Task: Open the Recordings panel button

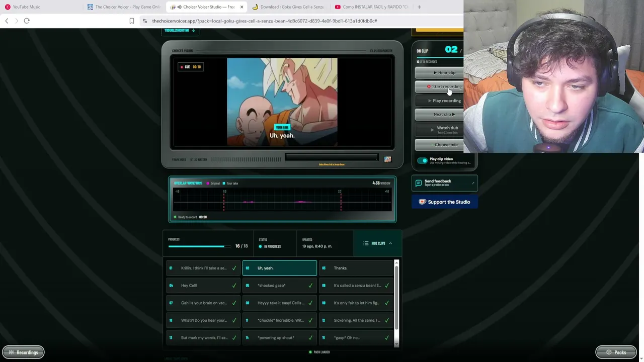Action: coord(23,352)
